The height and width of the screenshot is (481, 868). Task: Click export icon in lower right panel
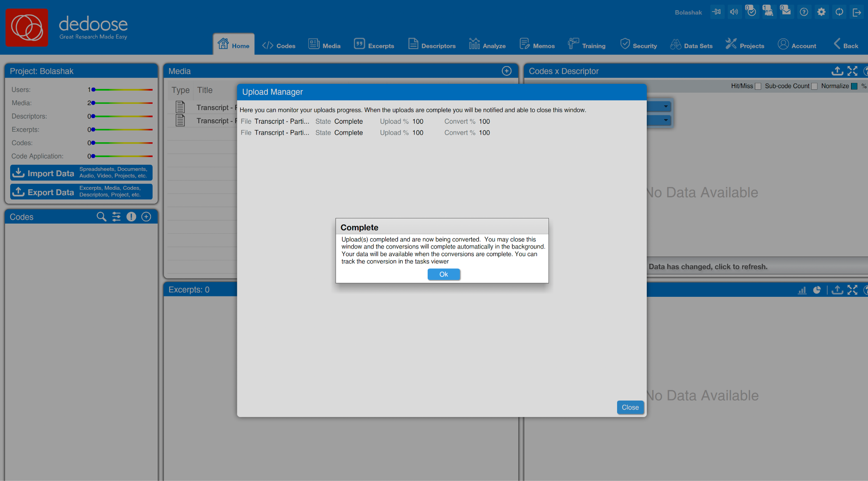coord(837,290)
